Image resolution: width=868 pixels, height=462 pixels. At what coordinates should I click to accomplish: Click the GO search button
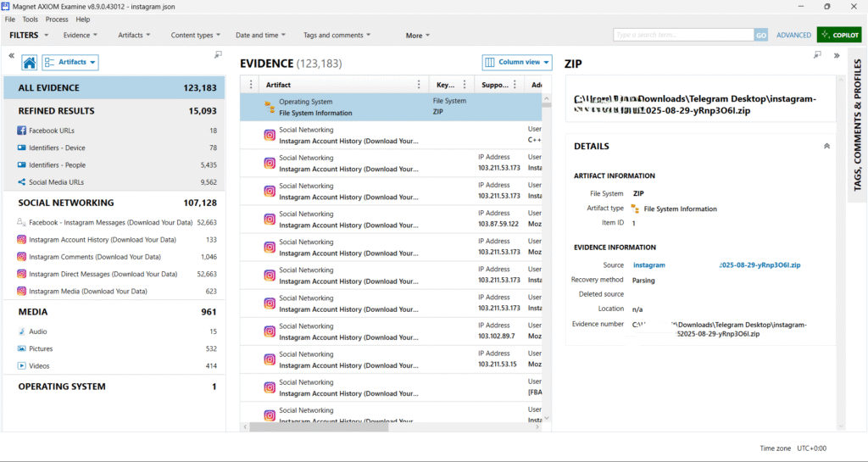761,35
